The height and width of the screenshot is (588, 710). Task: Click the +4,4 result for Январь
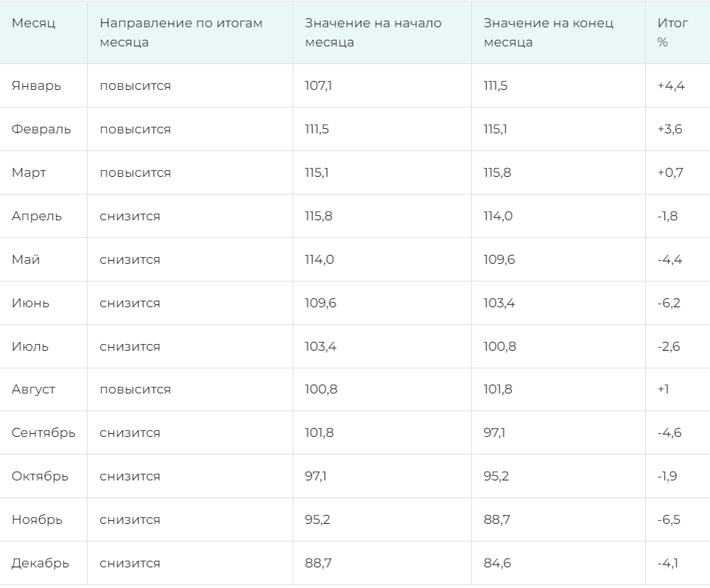671,85
